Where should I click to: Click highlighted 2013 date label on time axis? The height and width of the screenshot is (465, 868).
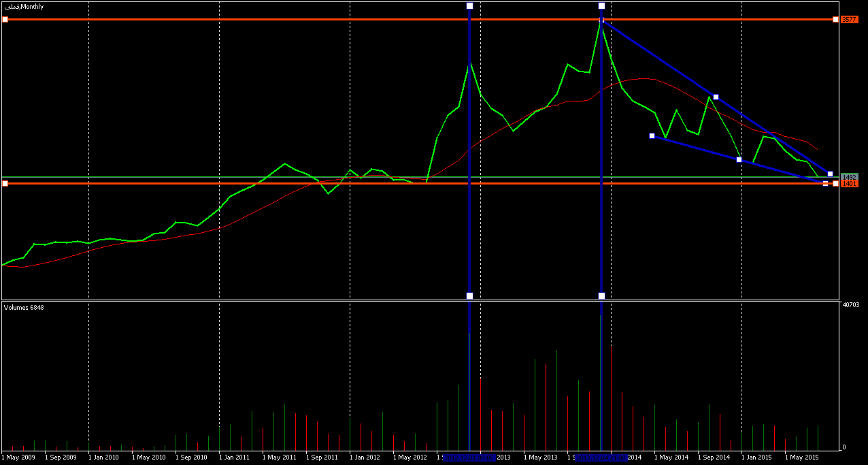coord(601,458)
